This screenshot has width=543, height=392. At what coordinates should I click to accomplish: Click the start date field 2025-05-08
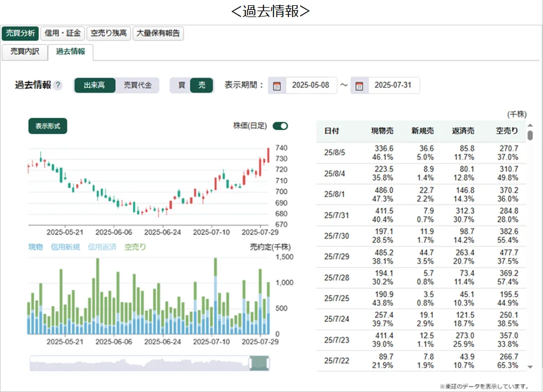(311, 85)
